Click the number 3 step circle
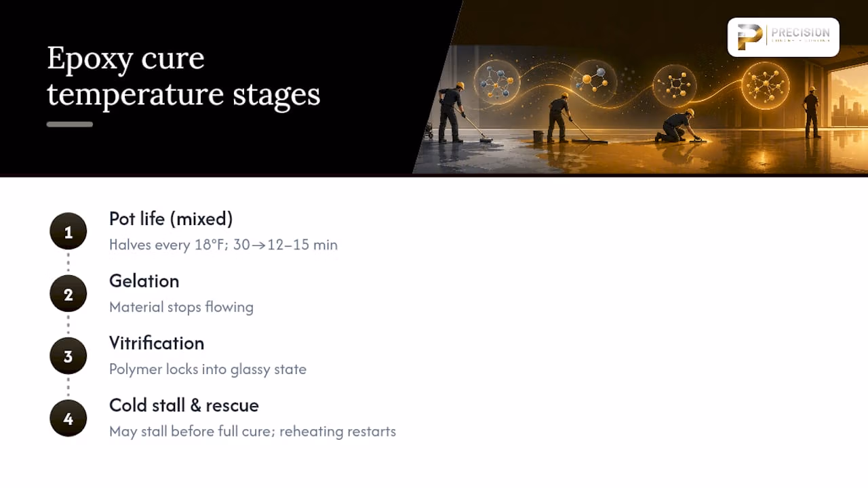The height and width of the screenshot is (488, 868). (68, 357)
